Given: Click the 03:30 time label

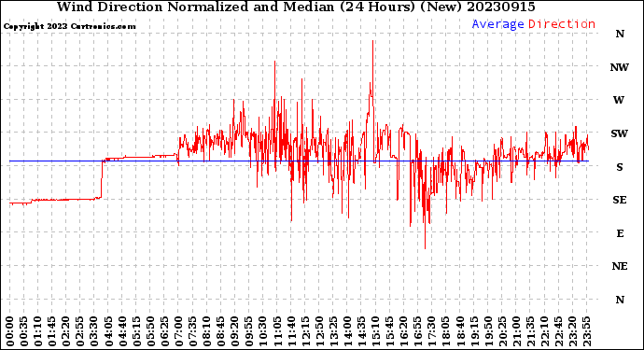Looking at the screenshot, I should [94, 331].
